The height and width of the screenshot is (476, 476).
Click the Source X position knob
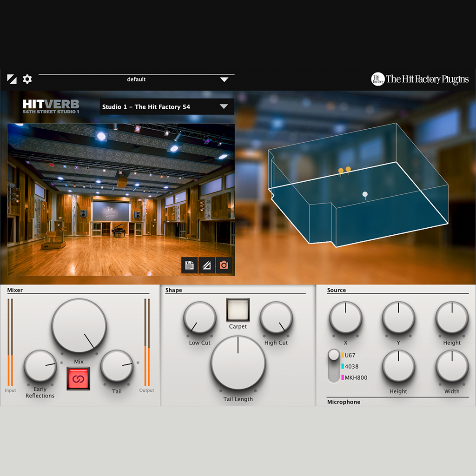pos(345,317)
